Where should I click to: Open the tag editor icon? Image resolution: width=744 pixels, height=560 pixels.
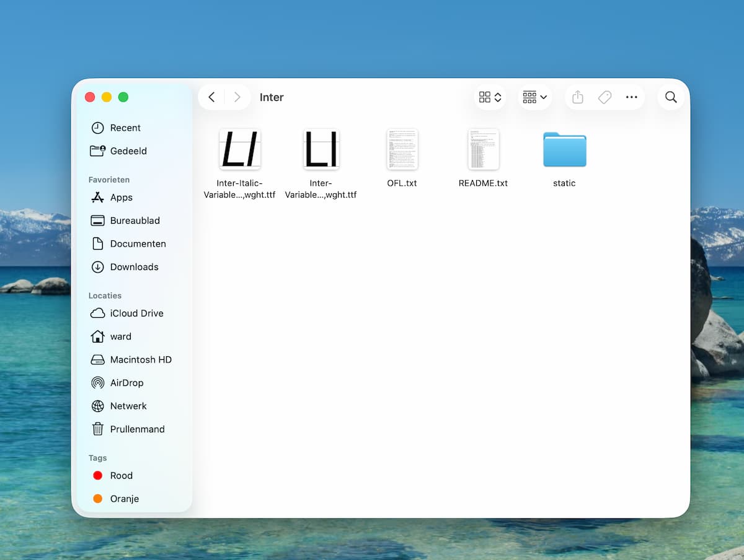click(604, 97)
